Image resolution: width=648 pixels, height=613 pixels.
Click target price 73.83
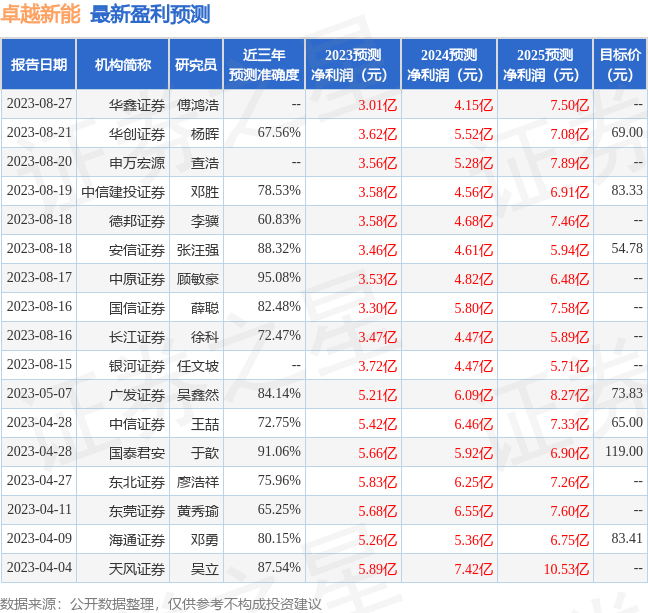[627, 394]
